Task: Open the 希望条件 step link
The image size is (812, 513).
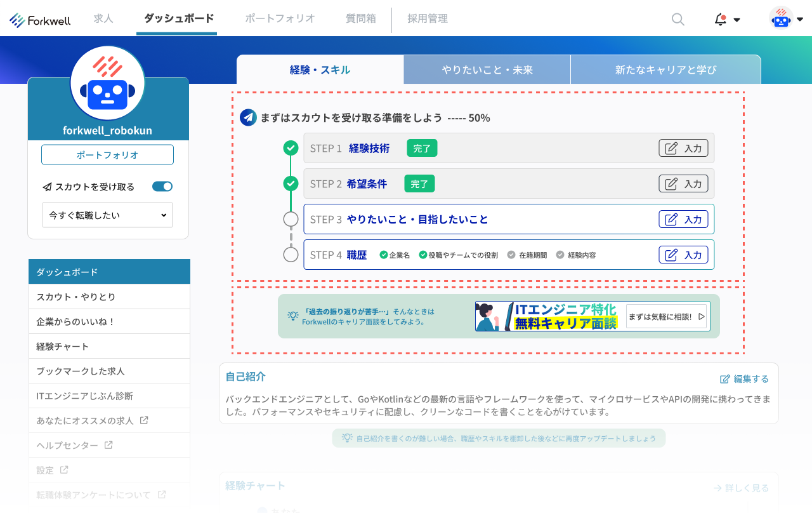Action: [367, 183]
